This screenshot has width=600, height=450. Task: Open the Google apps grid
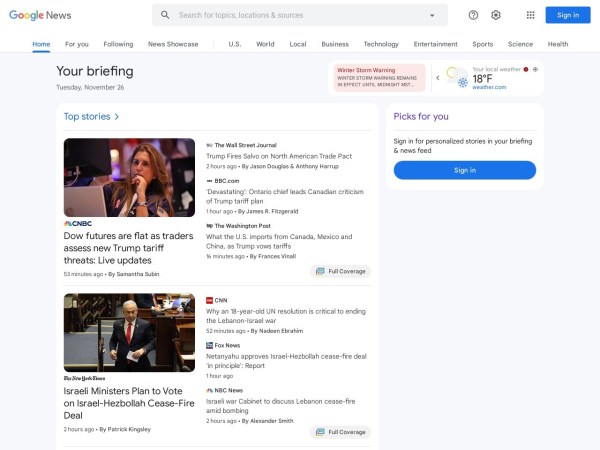(x=530, y=15)
